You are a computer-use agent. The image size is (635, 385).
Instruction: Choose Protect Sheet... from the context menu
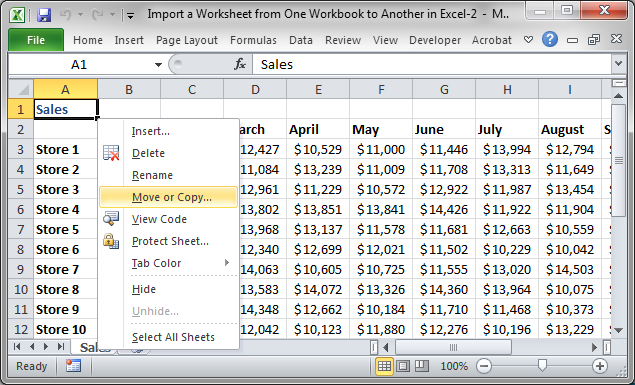pyautogui.click(x=168, y=241)
